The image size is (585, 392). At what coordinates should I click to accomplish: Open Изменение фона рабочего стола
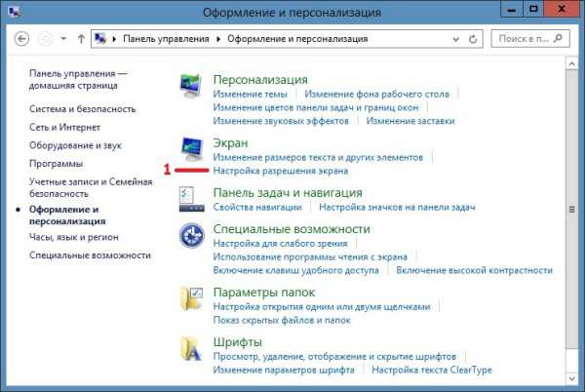point(376,94)
